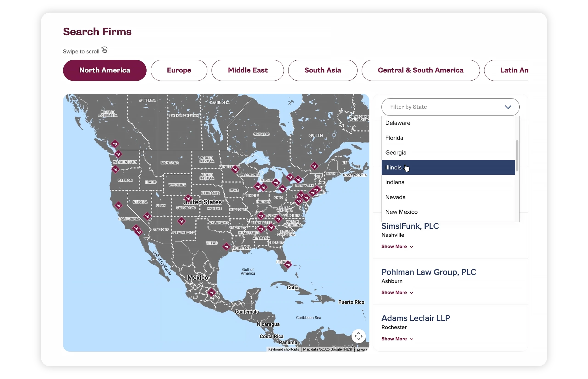Screen dimensions: 588x379
Task: Switch to the Europe region tab
Action: pyautogui.click(x=179, y=70)
